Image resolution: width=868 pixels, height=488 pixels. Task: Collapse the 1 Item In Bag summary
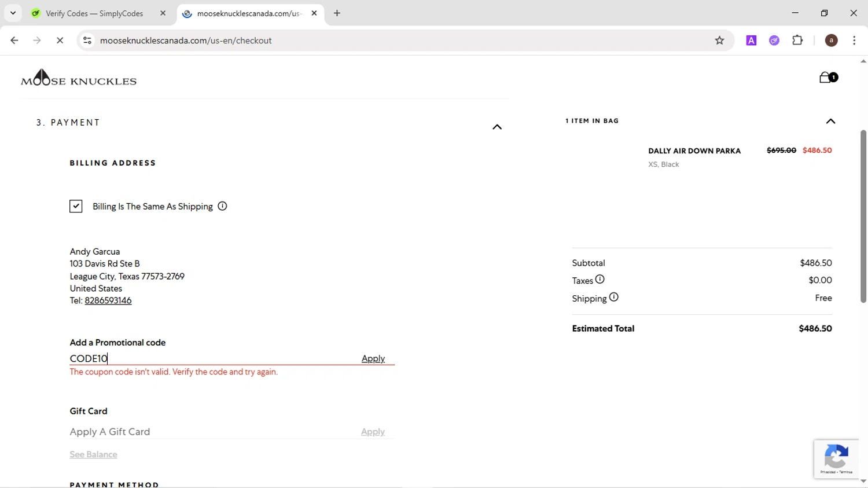tap(830, 121)
